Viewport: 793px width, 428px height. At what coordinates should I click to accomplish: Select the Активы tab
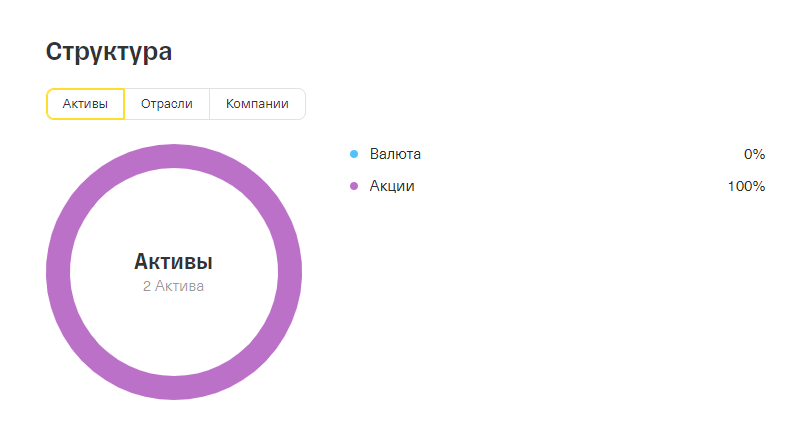(x=85, y=104)
